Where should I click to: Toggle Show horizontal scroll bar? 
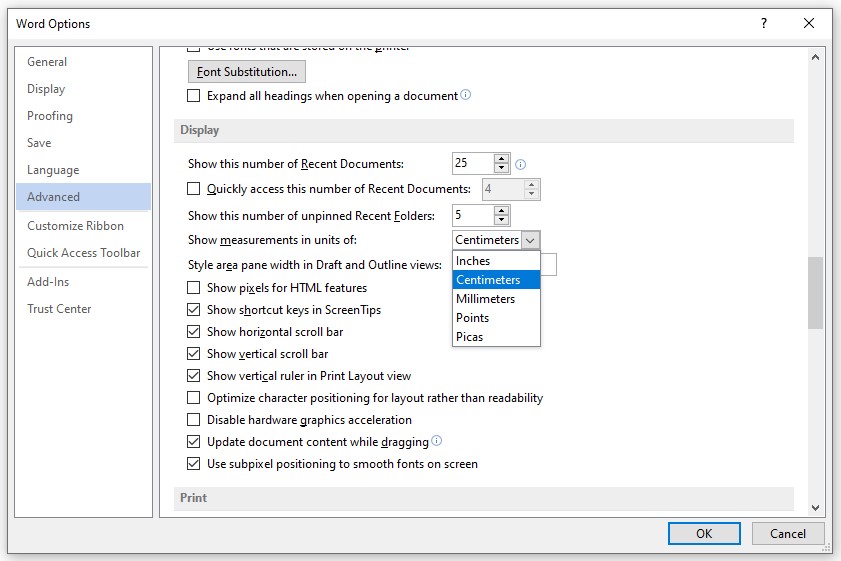tap(193, 332)
